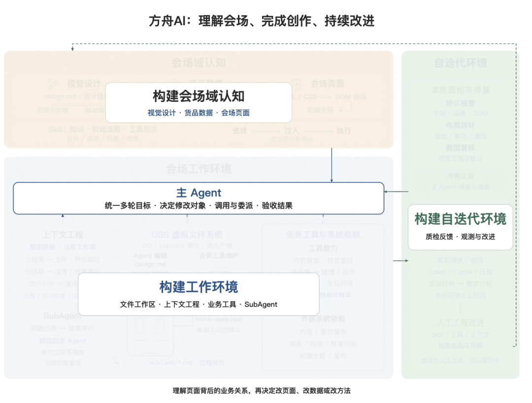The width and height of the screenshot is (532, 403).
Task: Click the 主 Agent heading
Action: coord(199,192)
